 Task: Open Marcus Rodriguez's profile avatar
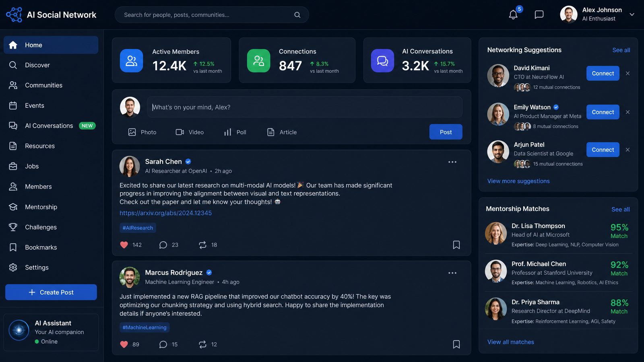(x=130, y=277)
